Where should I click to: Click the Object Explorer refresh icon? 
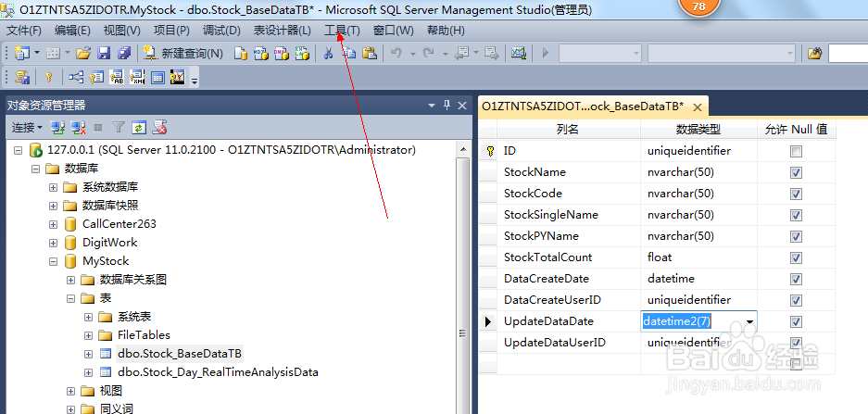point(138,128)
